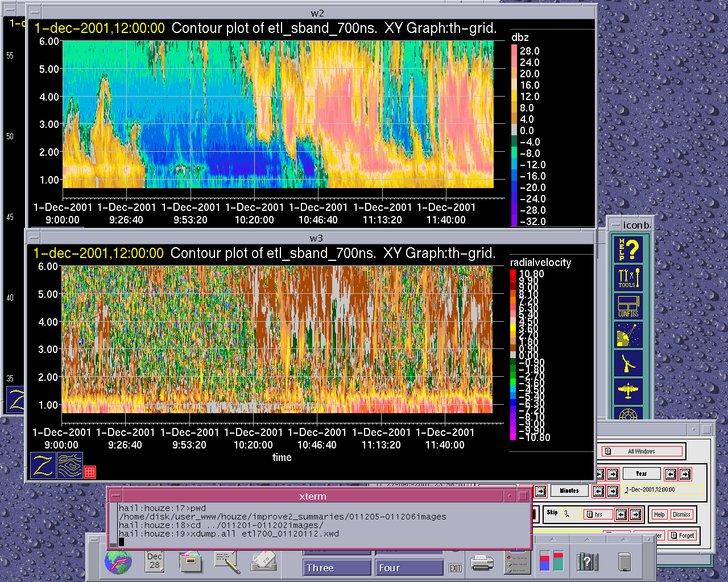Image resolution: width=728 pixels, height=582 pixels.
Task: Click the red grid icon in w3 window
Action: click(90, 472)
